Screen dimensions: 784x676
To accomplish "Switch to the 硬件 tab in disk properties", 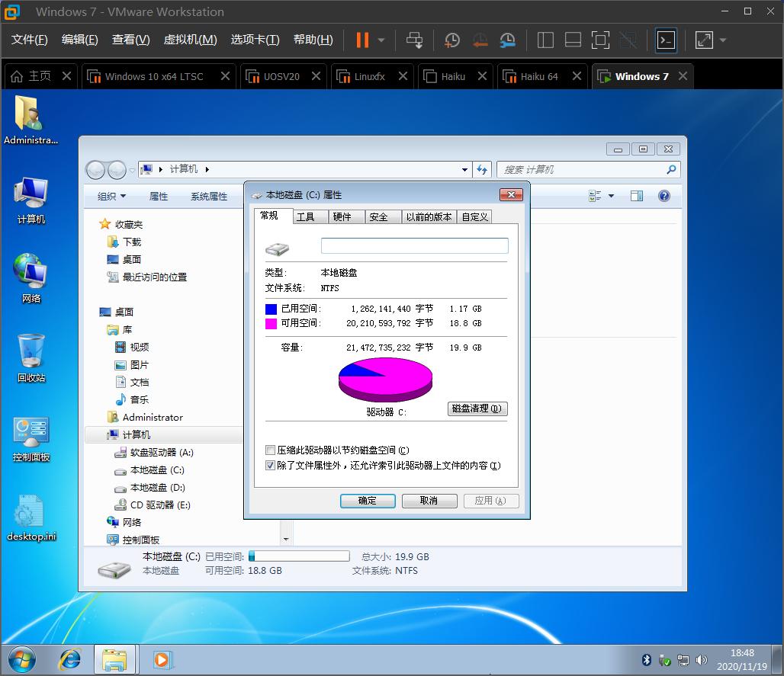I will coord(345,216).
